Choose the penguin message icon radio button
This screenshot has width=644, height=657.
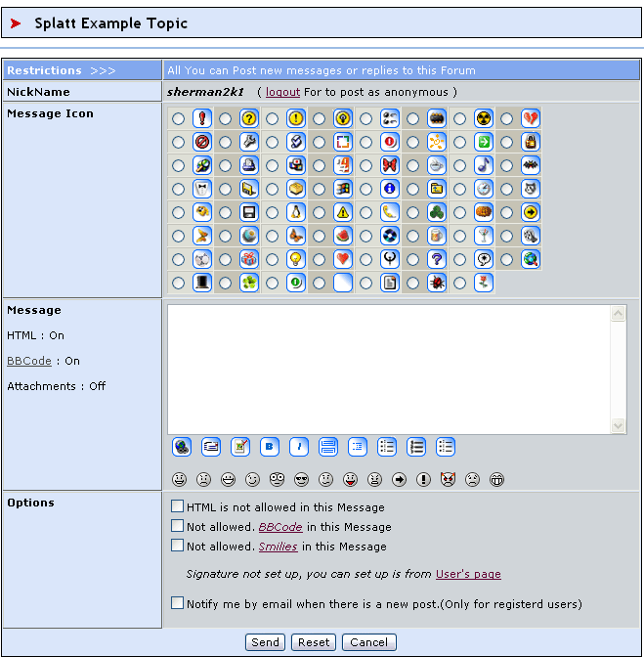[272, 212]
